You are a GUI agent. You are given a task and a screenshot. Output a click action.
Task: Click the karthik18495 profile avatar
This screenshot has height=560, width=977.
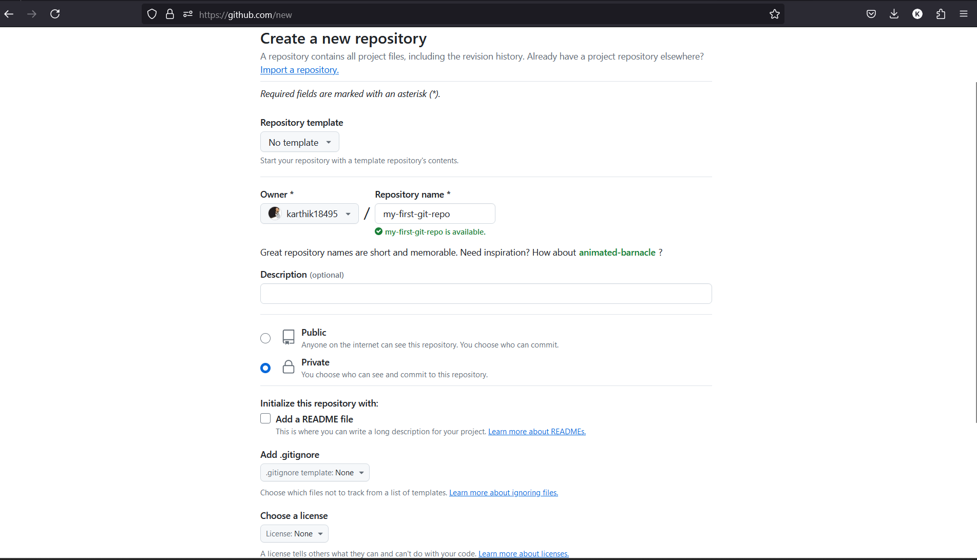click(274, 213)
